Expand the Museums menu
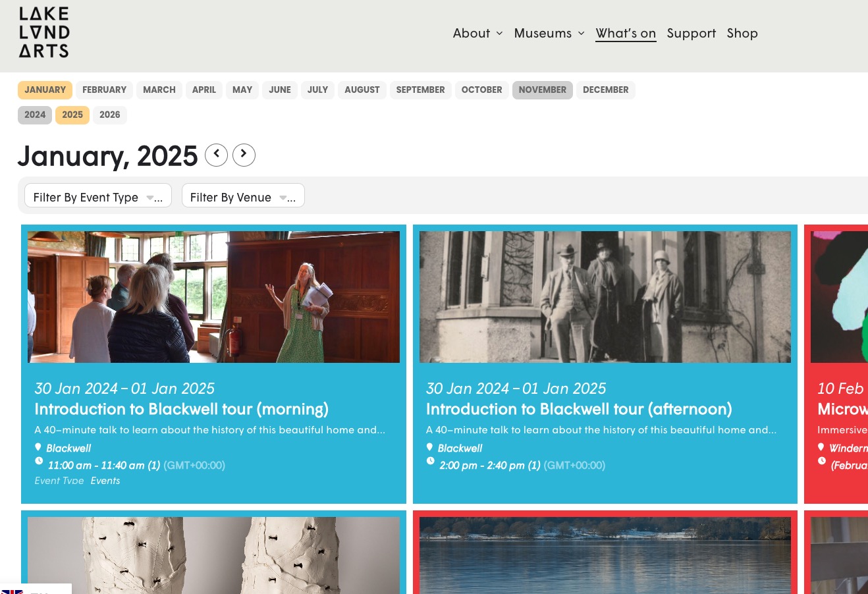The image size is (868, 594). coord(549,33)
